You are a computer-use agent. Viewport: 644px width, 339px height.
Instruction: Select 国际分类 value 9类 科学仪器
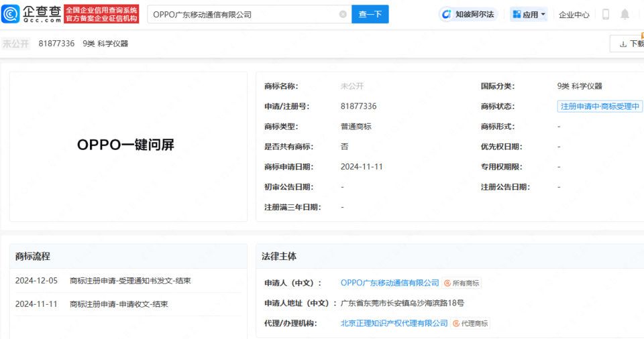(x=580, y=86)
